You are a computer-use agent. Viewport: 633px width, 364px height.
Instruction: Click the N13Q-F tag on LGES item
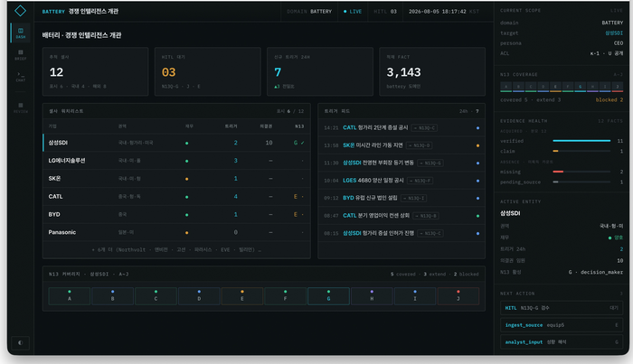click(420, 181)
